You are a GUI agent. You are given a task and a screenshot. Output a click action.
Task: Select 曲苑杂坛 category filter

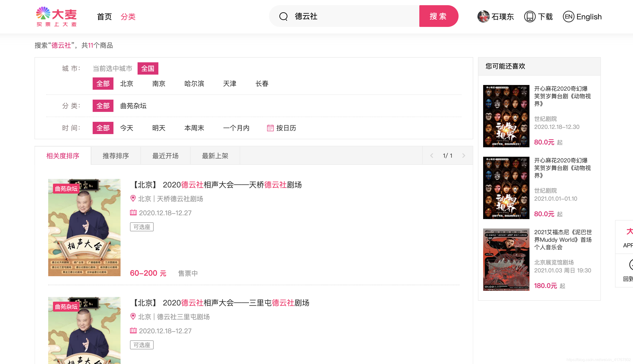(x=133, y=106)
